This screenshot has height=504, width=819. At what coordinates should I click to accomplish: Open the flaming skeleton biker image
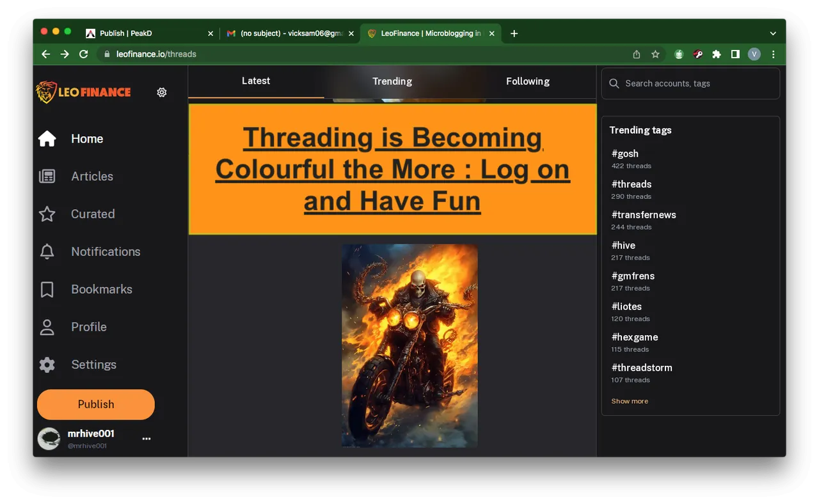point(409,345)
